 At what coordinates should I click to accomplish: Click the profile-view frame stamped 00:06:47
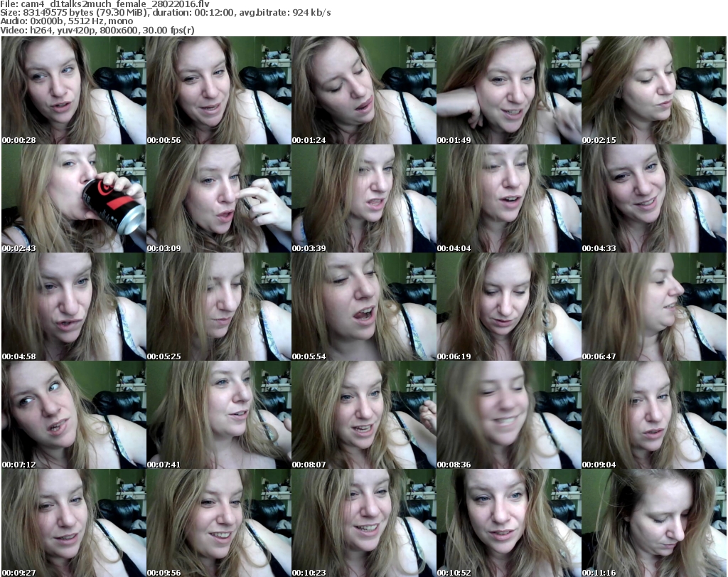pos(654,307)
